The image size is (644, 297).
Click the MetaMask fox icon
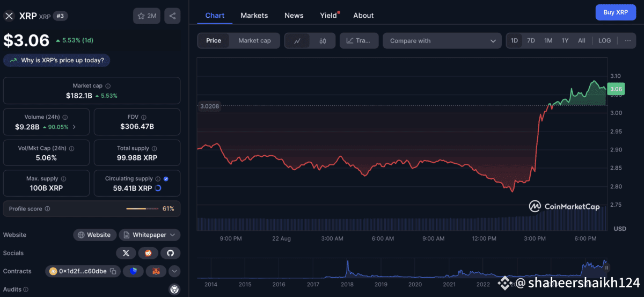pyautogui.click(x=156, y=271)
